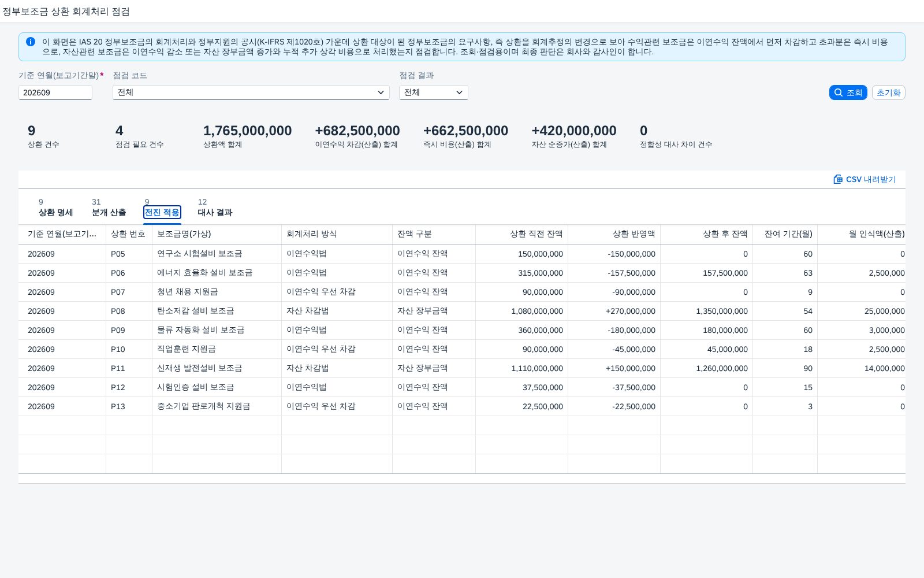
Task: Click the 회계처리 방식 column header
Action: point(337,234)
